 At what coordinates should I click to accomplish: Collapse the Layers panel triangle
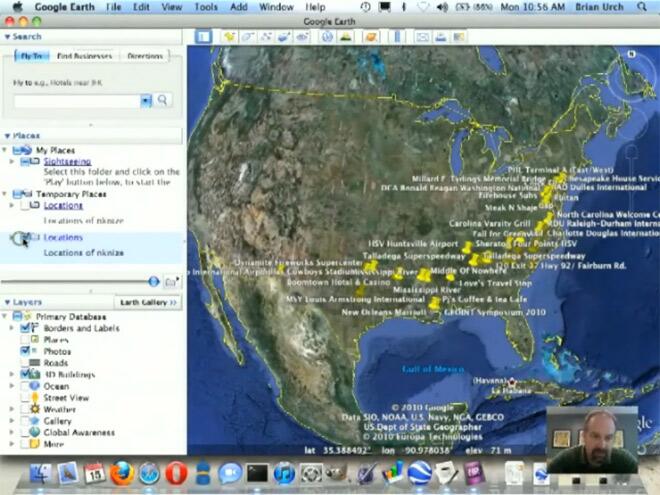7,301
